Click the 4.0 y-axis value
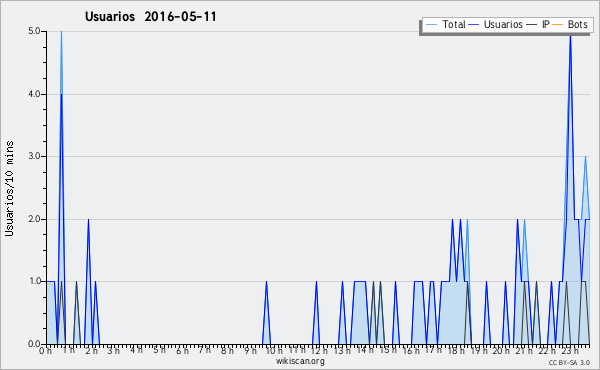Viewport: 600px width, 370px height. coord(34,94)
